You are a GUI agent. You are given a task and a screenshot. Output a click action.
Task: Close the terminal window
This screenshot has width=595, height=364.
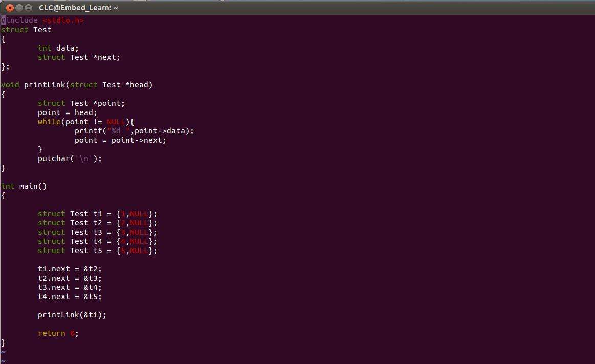(x=10, y=8)
